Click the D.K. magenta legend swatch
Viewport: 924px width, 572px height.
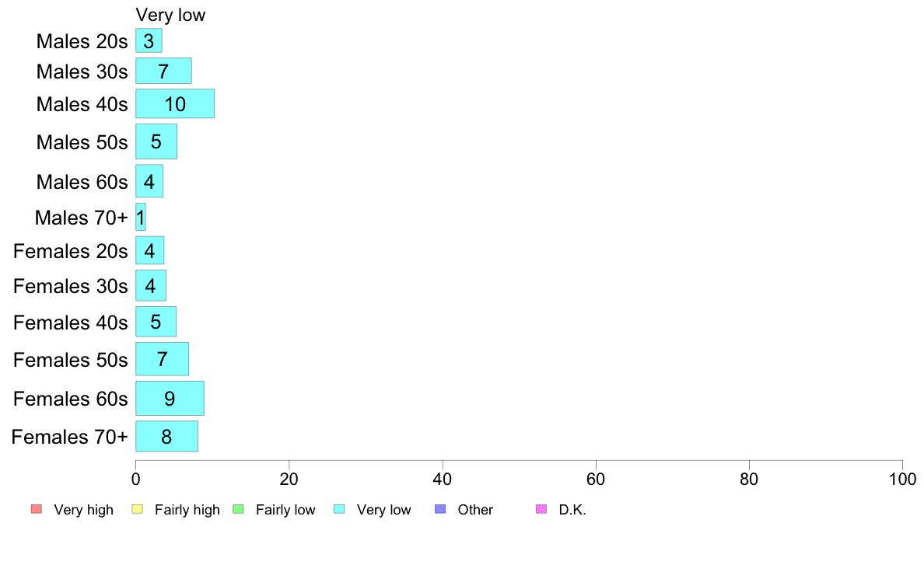pos(541,509)
